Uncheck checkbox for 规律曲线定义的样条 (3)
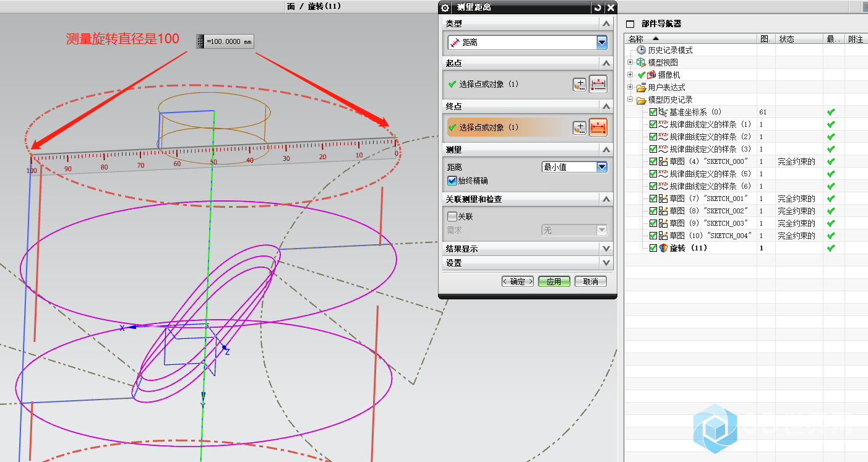868x462 pixels. tap(653, 149)
